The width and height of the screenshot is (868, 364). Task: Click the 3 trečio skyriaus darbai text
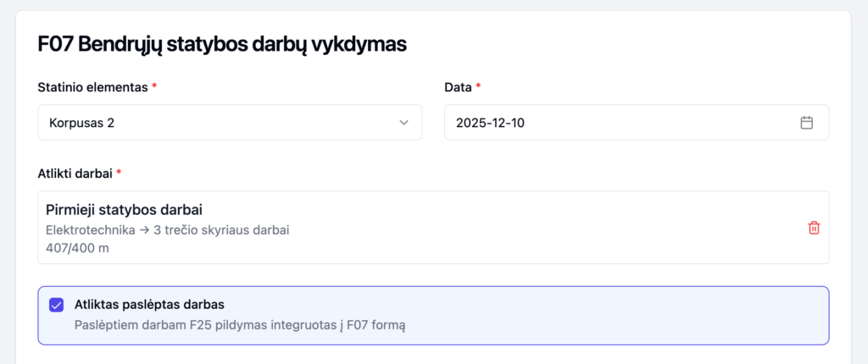click(222, 230)
